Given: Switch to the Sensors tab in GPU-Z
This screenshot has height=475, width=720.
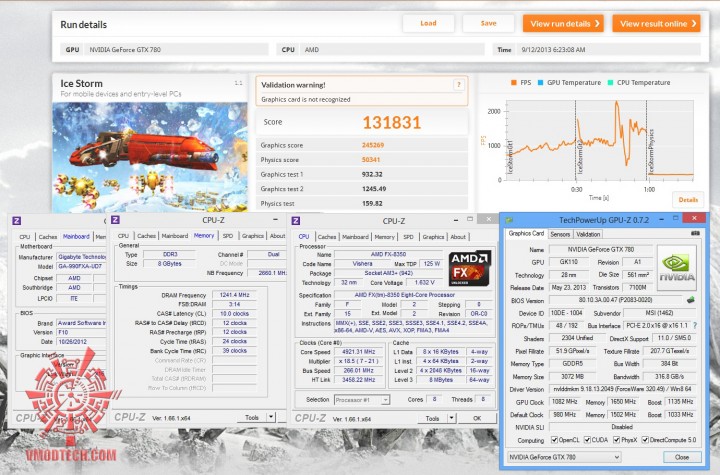Looking at the screenshot, I should [560, 234].
